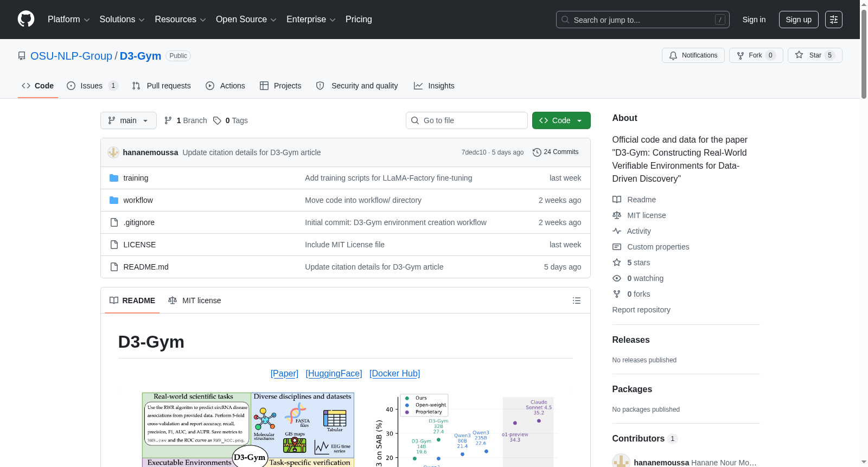Open the GitHub homepage logo
This screenshot has width=868, height=467.
coord(26,20)
